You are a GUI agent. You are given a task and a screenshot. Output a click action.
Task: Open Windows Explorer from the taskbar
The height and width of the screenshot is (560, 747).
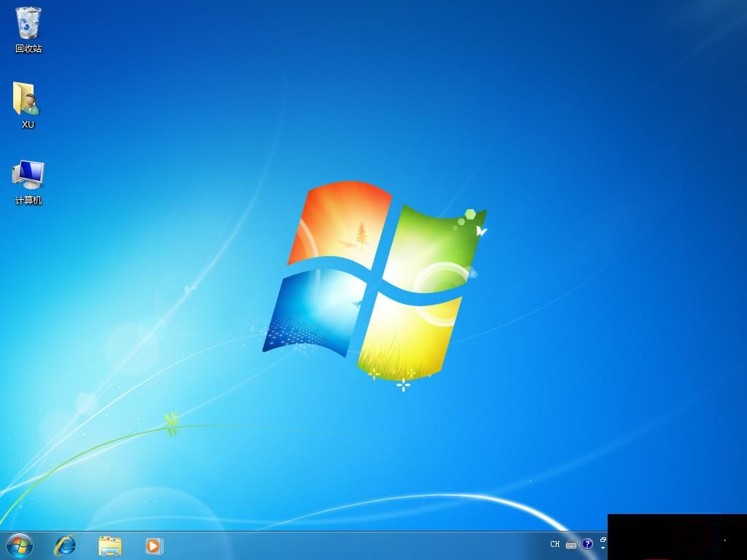click(110, 545)
